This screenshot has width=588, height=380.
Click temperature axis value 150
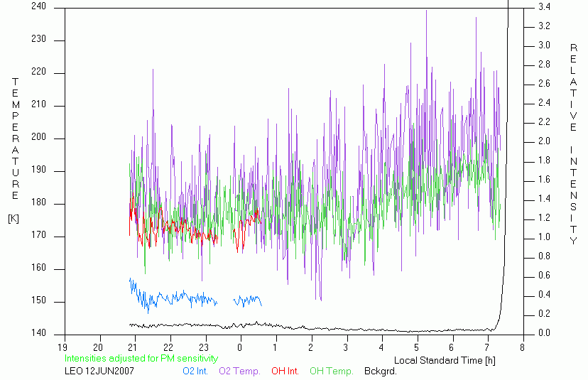click(x=38, y=300)
